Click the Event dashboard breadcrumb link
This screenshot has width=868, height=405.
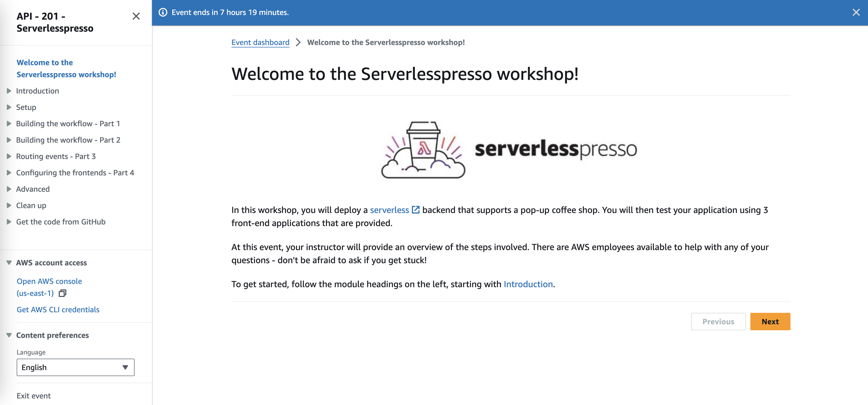(x=260, y=42)
